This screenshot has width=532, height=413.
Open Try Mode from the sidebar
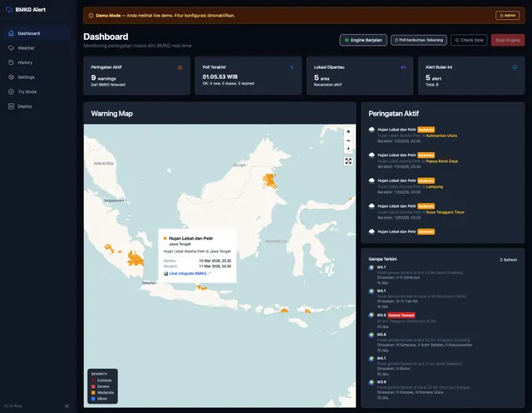38,91
